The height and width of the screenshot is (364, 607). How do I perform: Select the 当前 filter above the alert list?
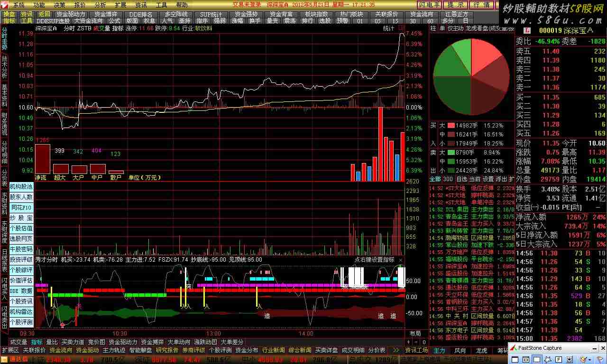(x=475, y=179)
